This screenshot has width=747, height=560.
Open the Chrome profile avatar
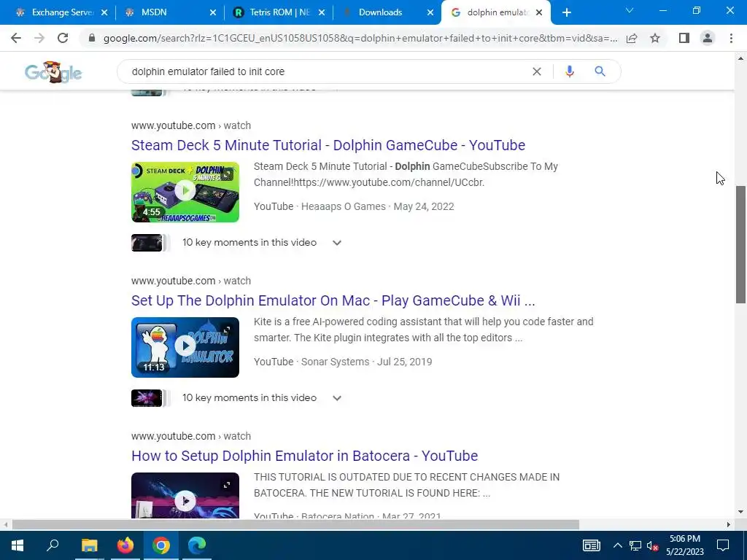[708, 38]
